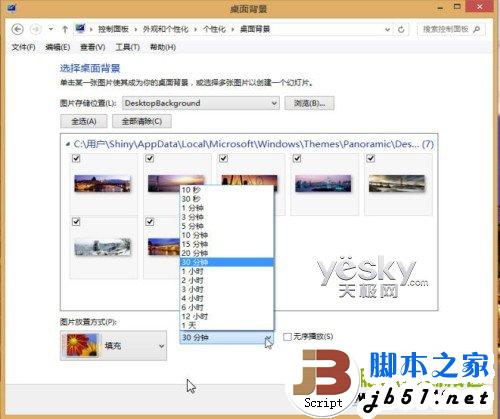Select the night city panorama thumbnail

point(102,183)
